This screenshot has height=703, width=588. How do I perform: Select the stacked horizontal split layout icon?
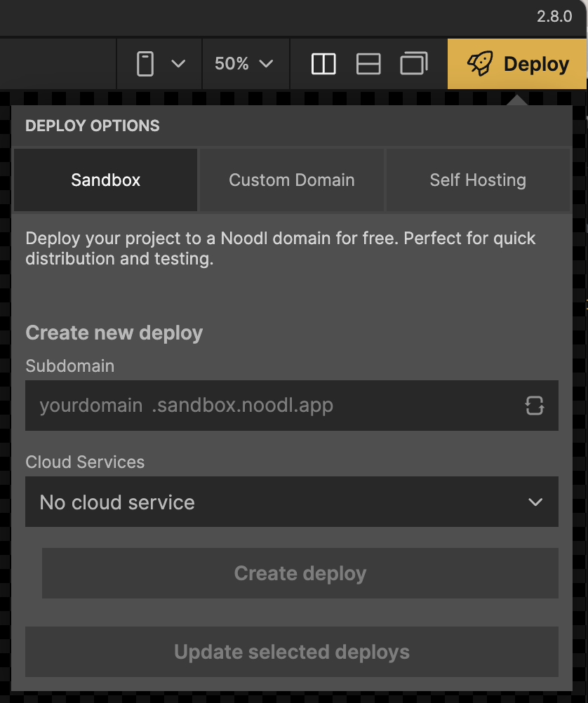368,64
